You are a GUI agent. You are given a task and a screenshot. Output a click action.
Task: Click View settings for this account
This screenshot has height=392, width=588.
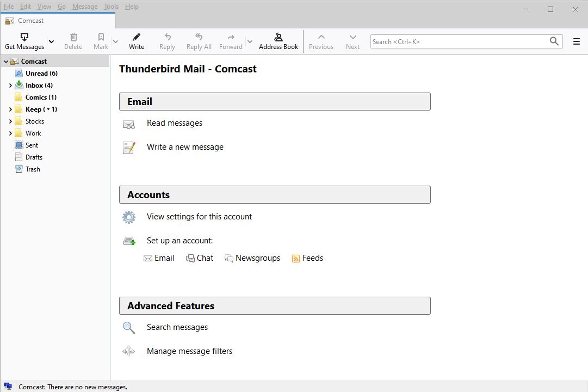(199, 217)
